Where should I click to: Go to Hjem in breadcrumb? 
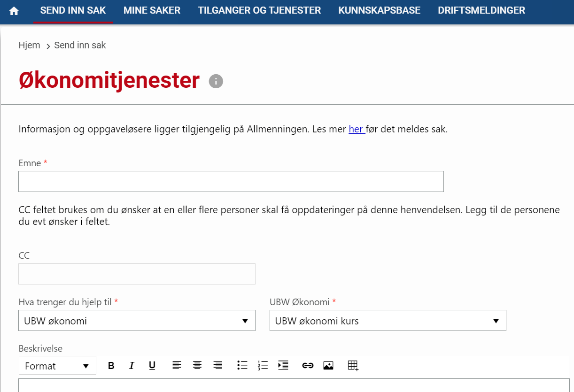[29, 46]
